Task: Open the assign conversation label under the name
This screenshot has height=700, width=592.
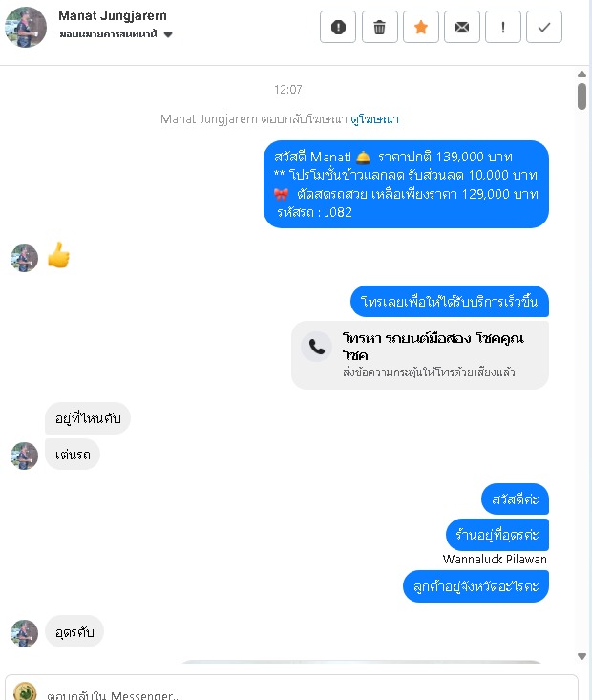Action: point(109,34)
